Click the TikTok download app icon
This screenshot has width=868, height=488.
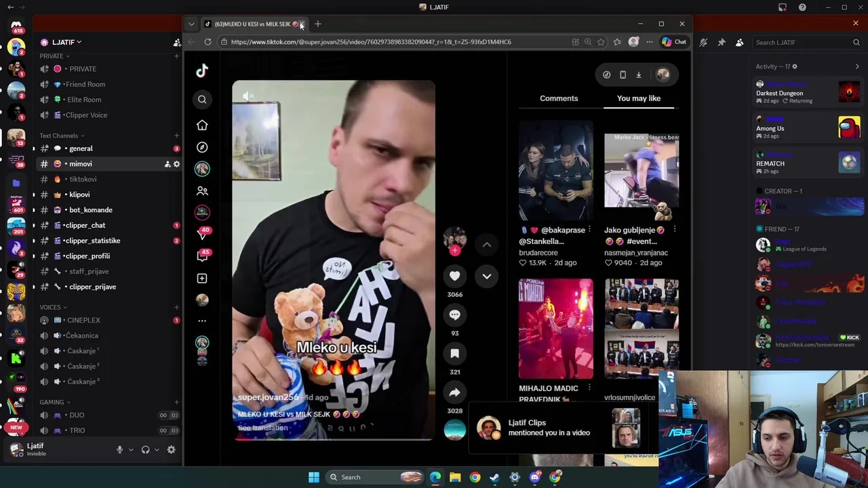click(x=638, y=75)
